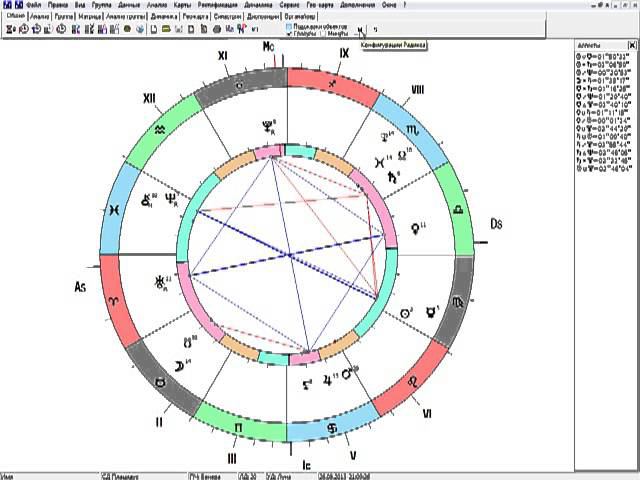Click the Mars glyph next to Jupiter
Viewport: 640px width, 480px height.
(347, 373)
